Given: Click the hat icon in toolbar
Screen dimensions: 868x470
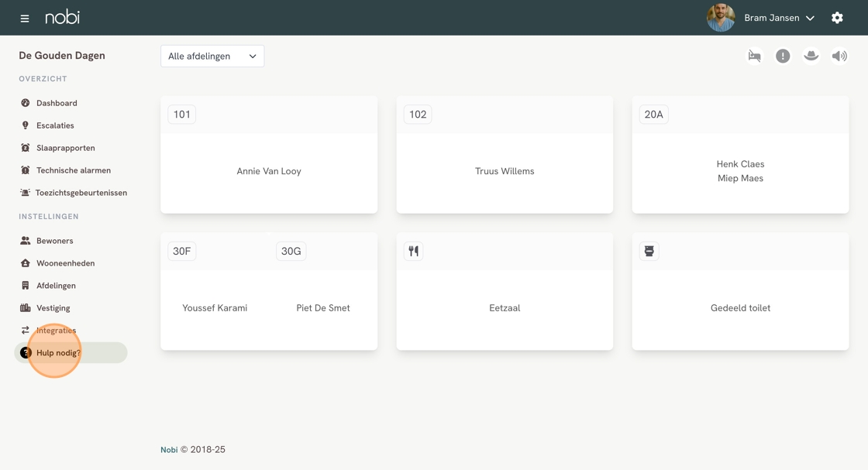Looking at the screenshot, I should 811,56.
